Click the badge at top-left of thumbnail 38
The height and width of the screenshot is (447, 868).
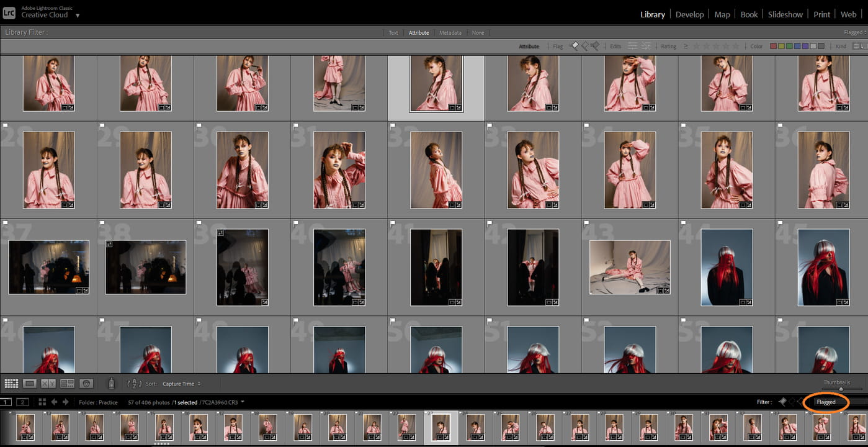coord(109,244)
